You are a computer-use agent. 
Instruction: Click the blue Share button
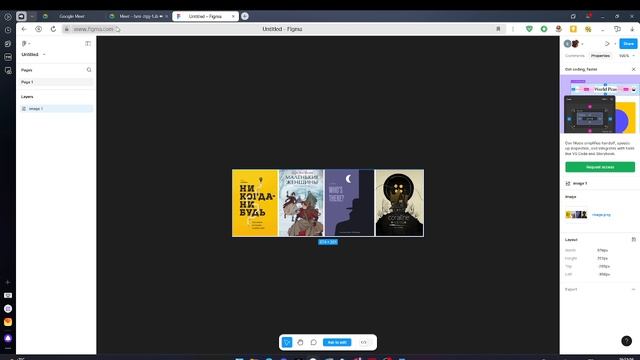[628, 44]
